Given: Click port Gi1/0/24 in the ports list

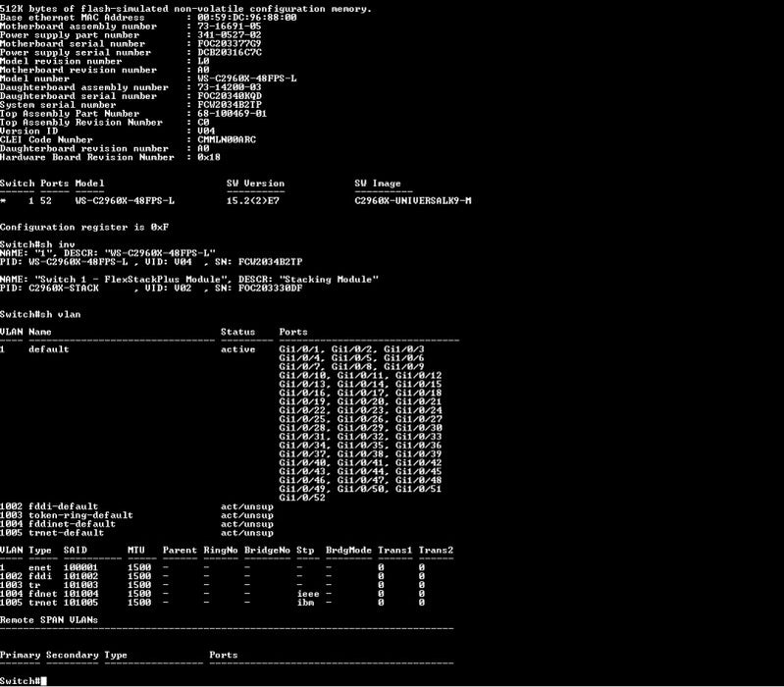Looking at the screenshot, I should [x=419, y=410].
